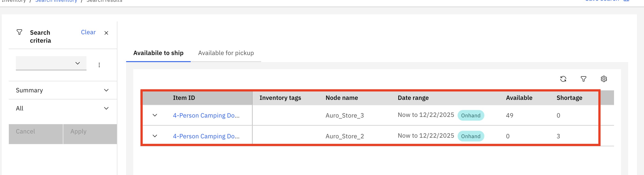644x175 pixels.
Task: Expand the All section
Action: click(63, 108)
